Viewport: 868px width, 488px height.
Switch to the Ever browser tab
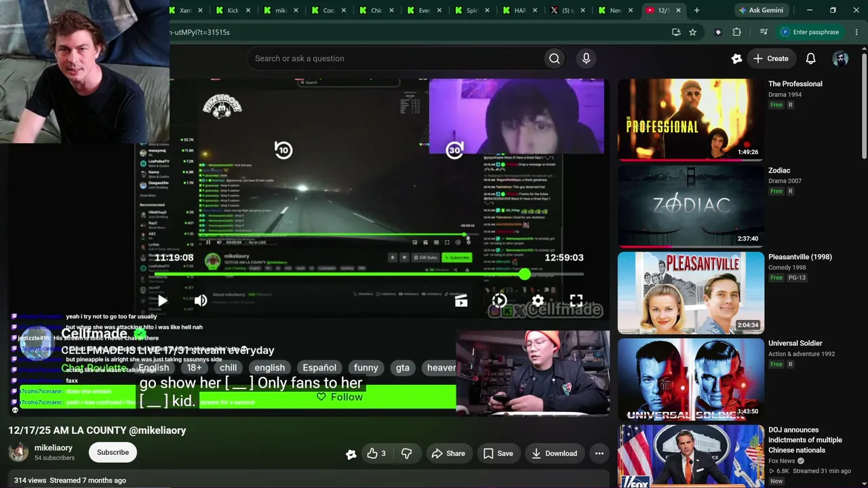(425, 10)
